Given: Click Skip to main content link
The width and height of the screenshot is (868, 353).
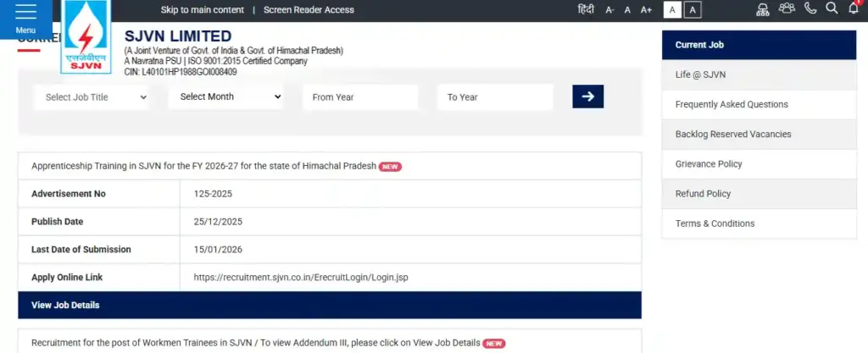Looking at the screenshot, I should [202, 10].
